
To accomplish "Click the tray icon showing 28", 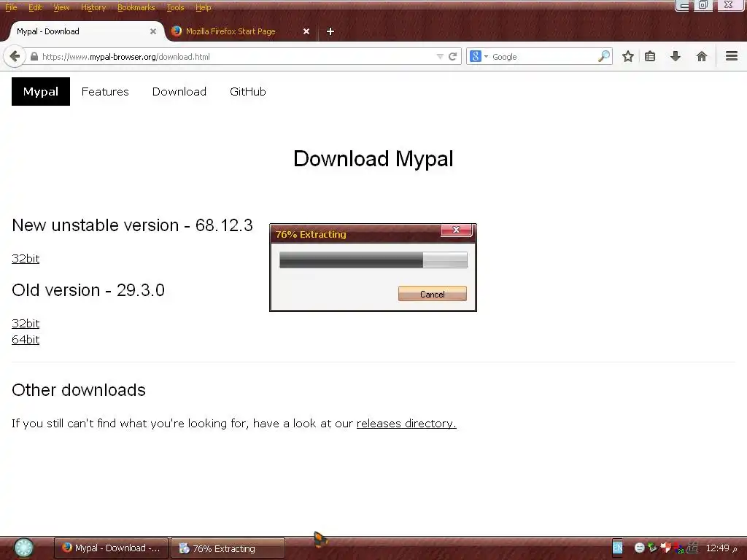I will [x=679, y=548].
